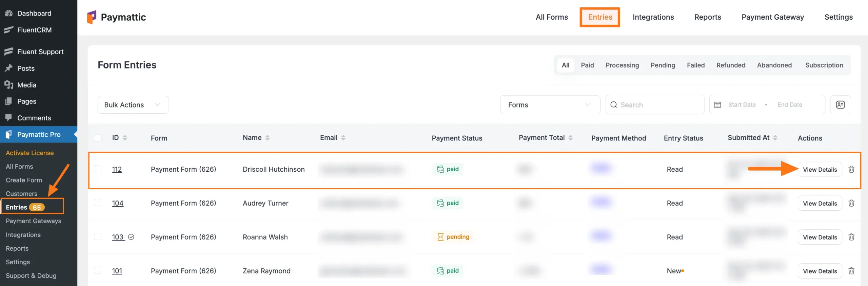Sort by Submitted At arrows

click(x=775, y=138)
